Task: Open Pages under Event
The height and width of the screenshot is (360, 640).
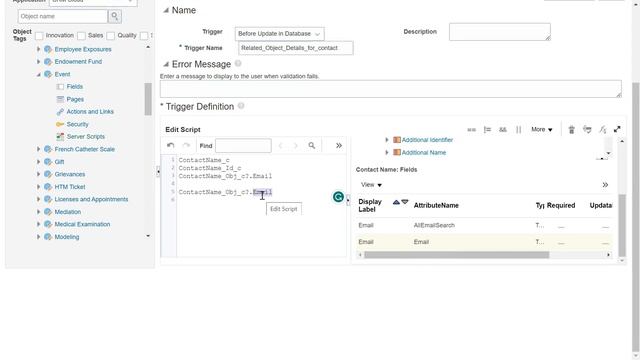Action: coord(75,99)
